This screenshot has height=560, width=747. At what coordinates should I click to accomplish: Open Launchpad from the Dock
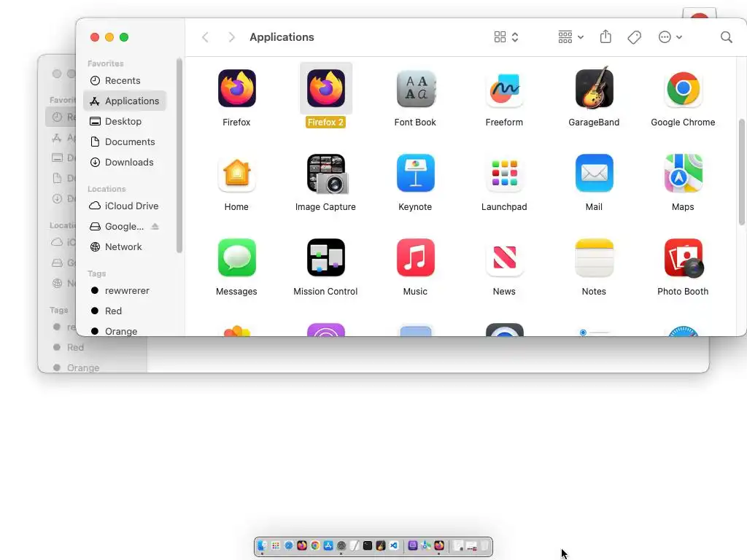pyautogui.click(x=275, y=545)
